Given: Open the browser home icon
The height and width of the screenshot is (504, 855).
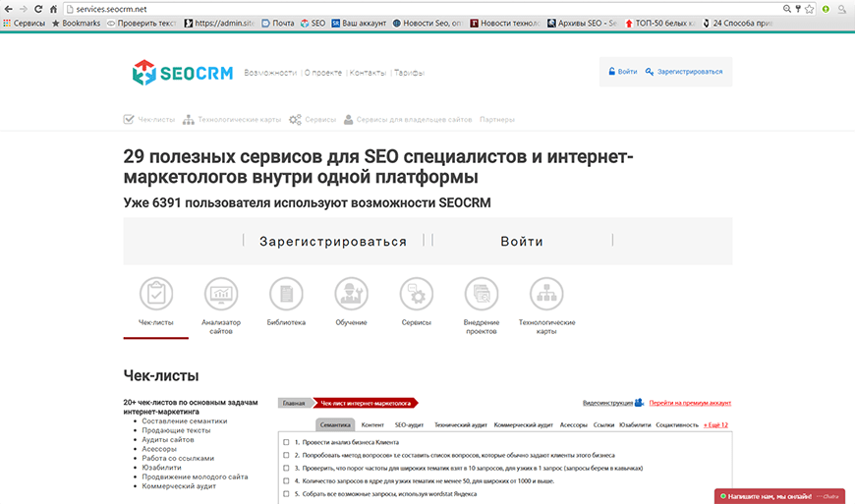Looking at the screenshot, I should 53,9.
